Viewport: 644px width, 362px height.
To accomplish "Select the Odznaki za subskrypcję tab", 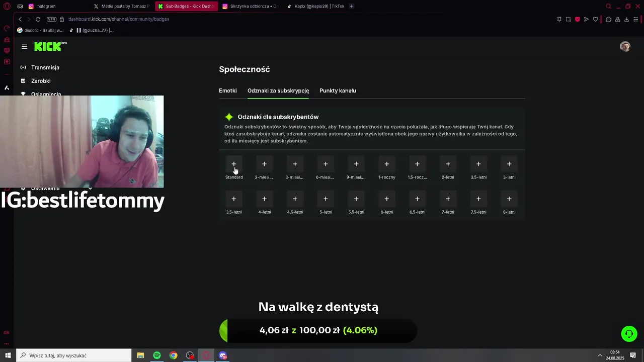I will pos(278,90).
